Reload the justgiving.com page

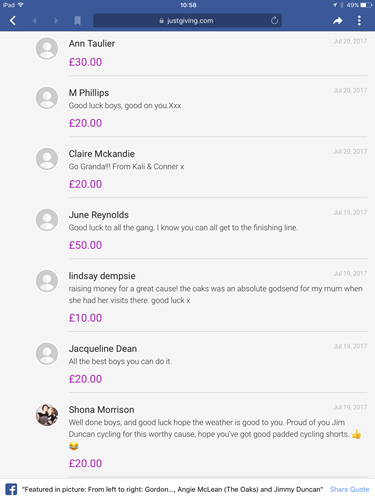(274, 21)
